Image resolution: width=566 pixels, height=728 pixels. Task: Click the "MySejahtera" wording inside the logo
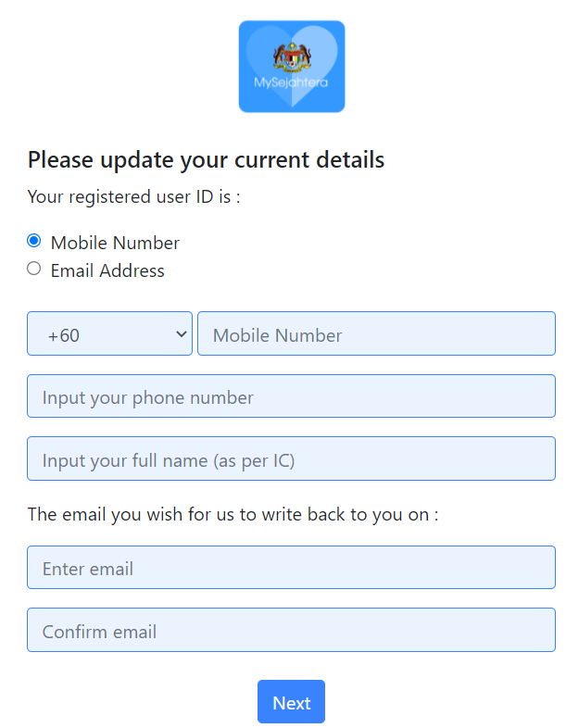click(x=291, y=82)
